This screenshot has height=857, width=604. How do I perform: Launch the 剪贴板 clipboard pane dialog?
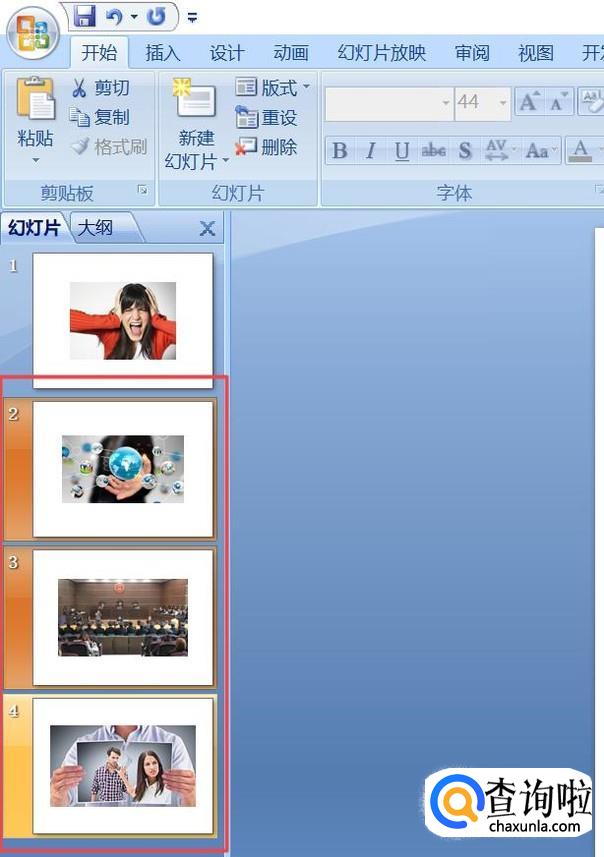tap(143, 190)
